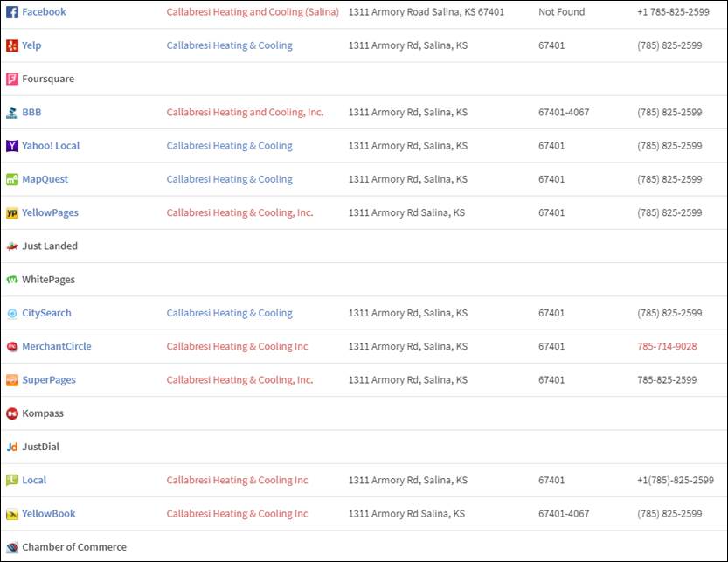Image resolution: width=728 pixels, height=562 pixels.
Task: Open the SuperPages directory link
Action: tap(49, 380)
